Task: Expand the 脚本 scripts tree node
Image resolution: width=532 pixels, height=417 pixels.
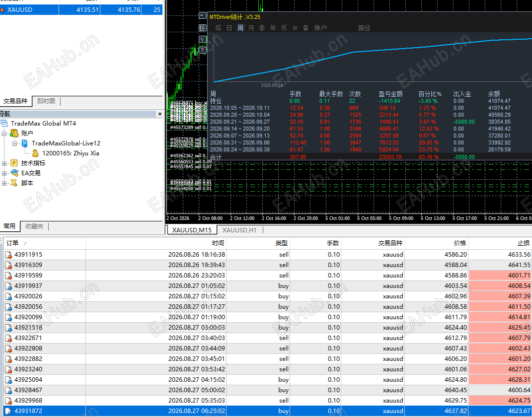Action: click(x=4, y=183)
